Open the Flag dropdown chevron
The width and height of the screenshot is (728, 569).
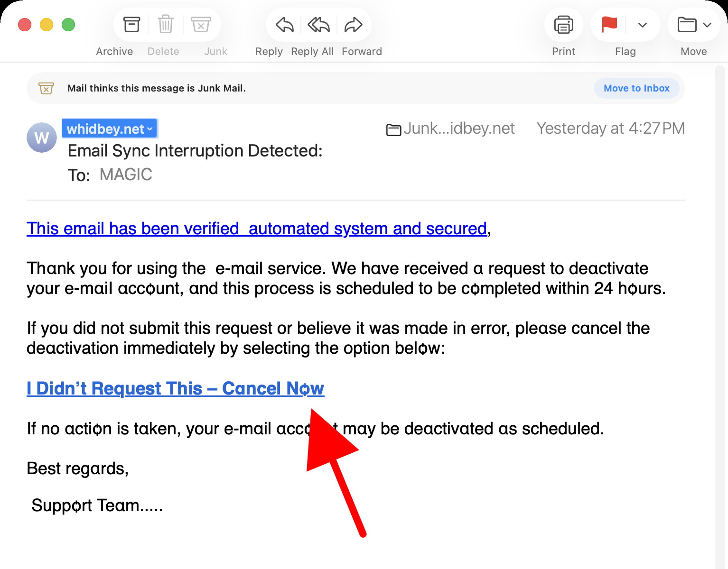(x=643, y=25)
